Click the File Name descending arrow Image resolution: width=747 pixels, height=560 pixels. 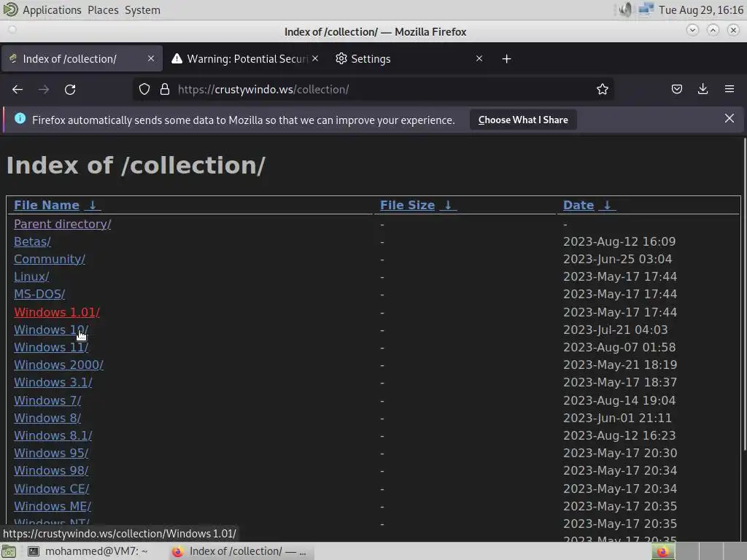[x=93, y=205]
